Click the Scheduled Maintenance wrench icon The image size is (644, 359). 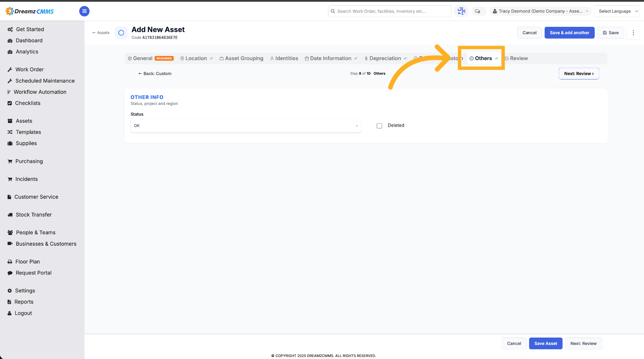tap(10, 81)
